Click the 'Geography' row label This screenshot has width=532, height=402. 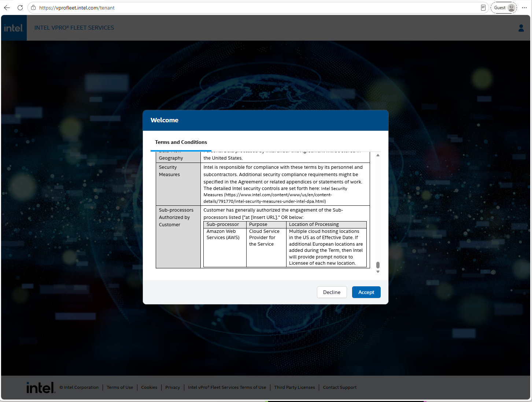click(x=171, y=158)
